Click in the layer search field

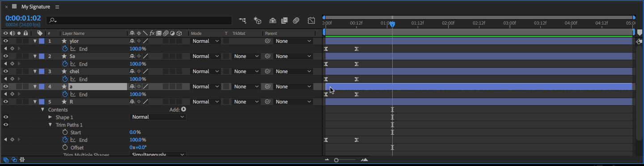(139, 21)
